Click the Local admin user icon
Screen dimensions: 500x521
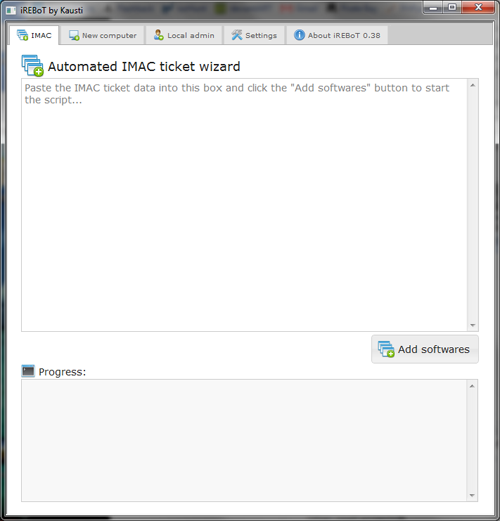[158, 35]
